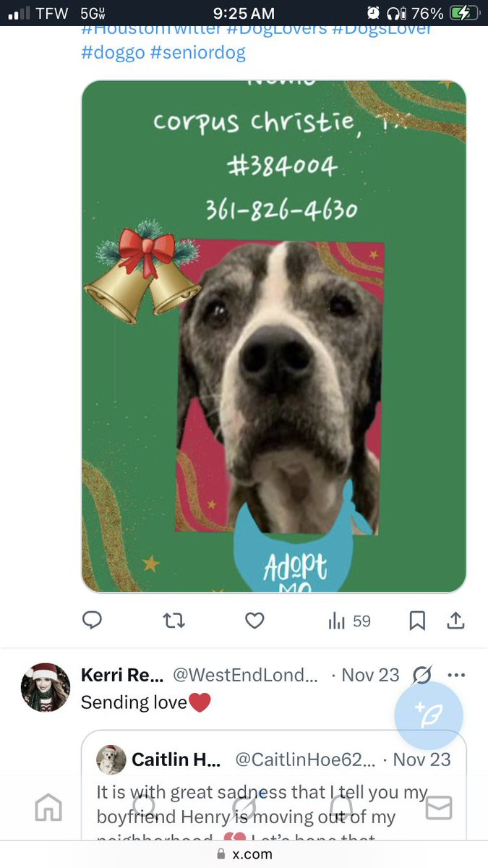Tap the floating compose new post button
This screenshot has width=488, height=868.
click(x=429, y=715)
